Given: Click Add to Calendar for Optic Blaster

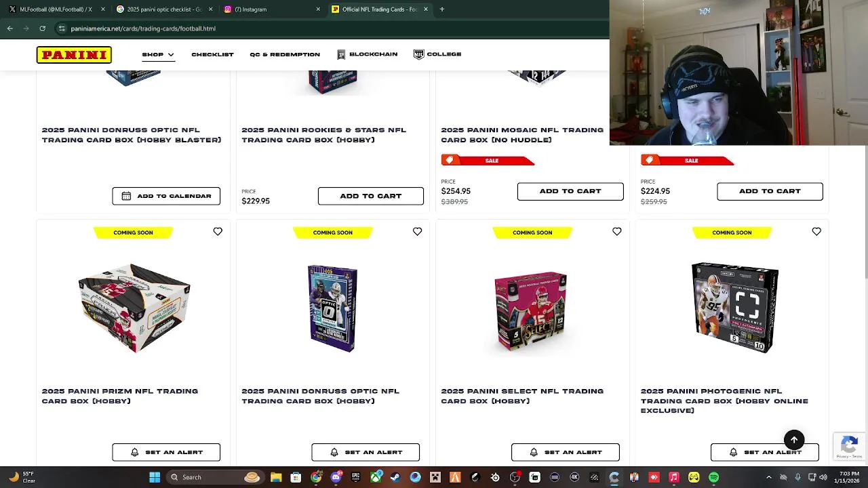Looking at the screenshot, I should click(166, 196).
